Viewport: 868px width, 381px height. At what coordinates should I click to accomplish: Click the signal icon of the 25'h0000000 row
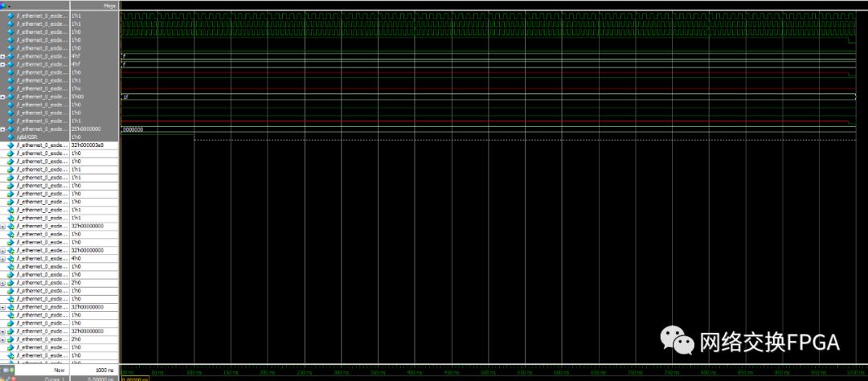[10, 129]
